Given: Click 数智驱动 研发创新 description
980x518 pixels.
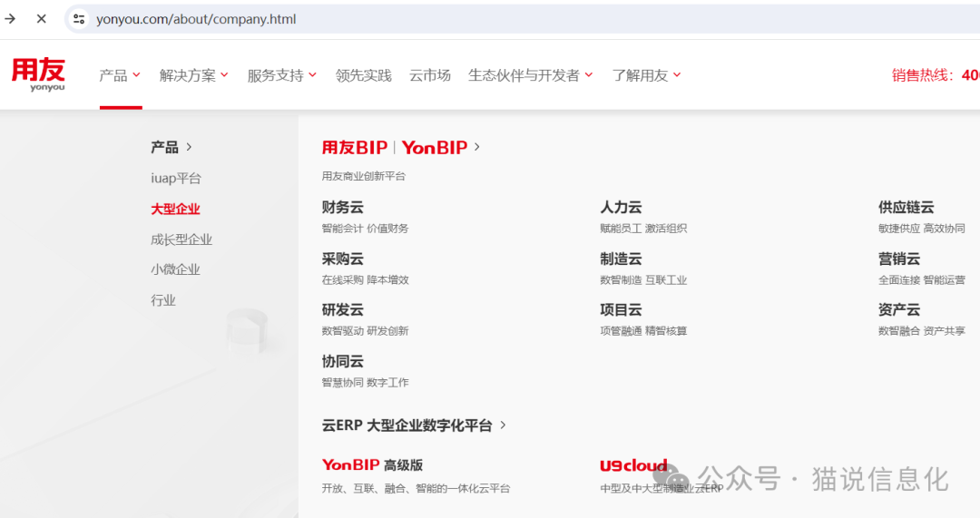Looking at the screenshot, I should [365, 331].
